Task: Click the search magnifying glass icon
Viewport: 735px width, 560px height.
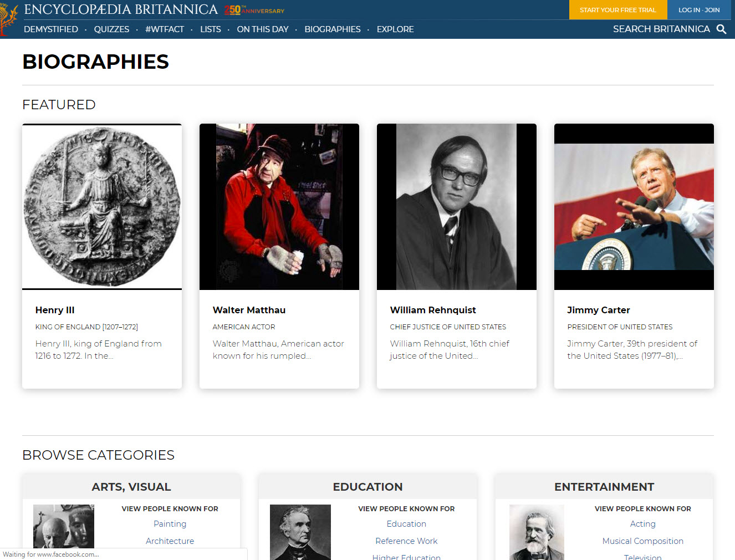Action: 721,29
